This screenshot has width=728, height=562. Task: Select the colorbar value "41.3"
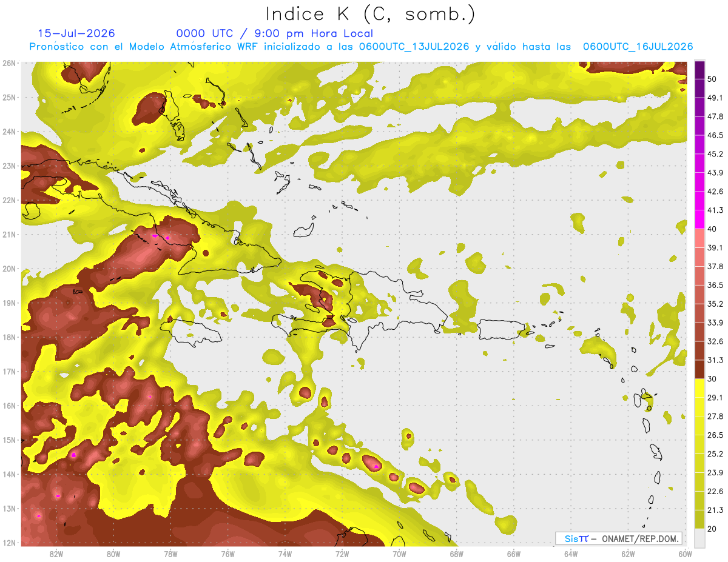[x=715, y=210]
